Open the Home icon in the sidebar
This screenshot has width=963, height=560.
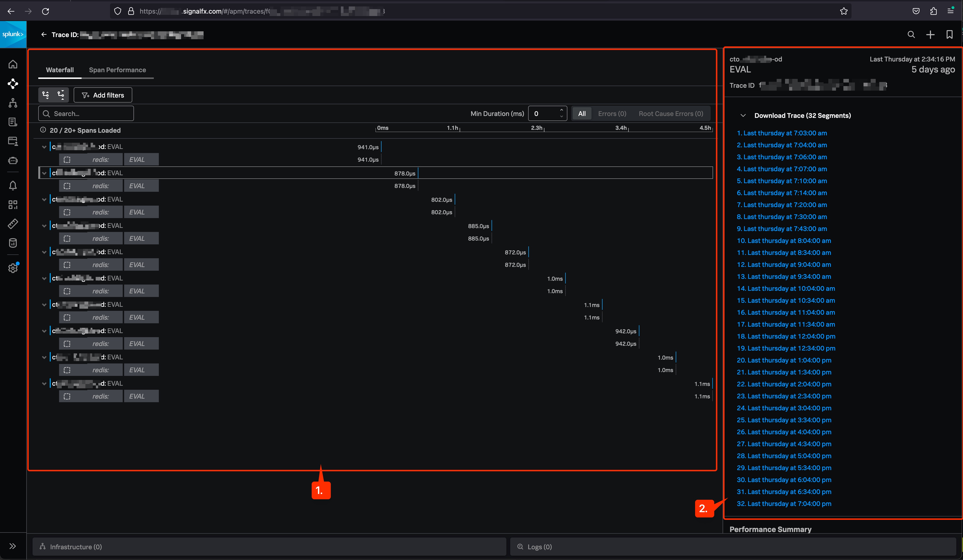13,64
